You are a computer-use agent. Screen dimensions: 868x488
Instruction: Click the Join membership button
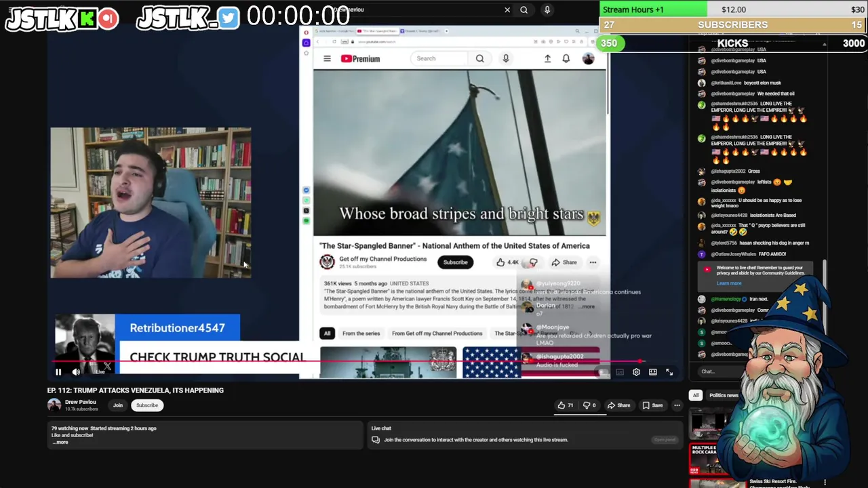coord(118,405)
